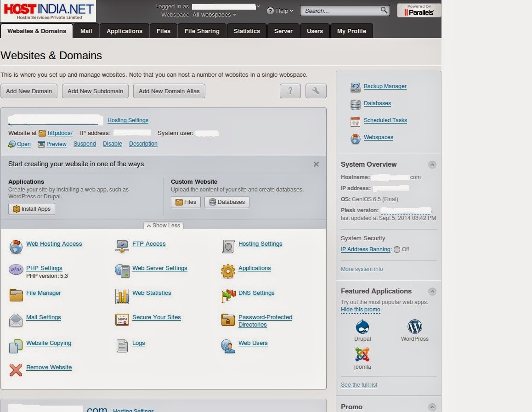Select the FTP Access icon
Image resolution: width=532 pixels, height=412 pixels.
[122, 247]
